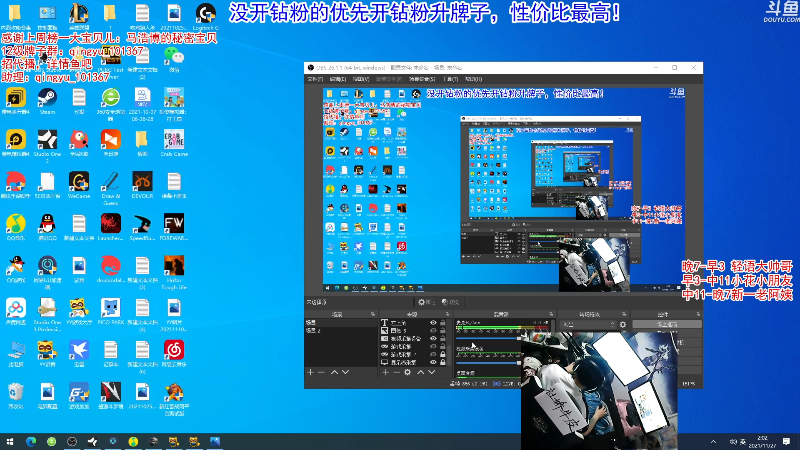
Task: Remove the selected scene with the minus button
Action: 321,372
